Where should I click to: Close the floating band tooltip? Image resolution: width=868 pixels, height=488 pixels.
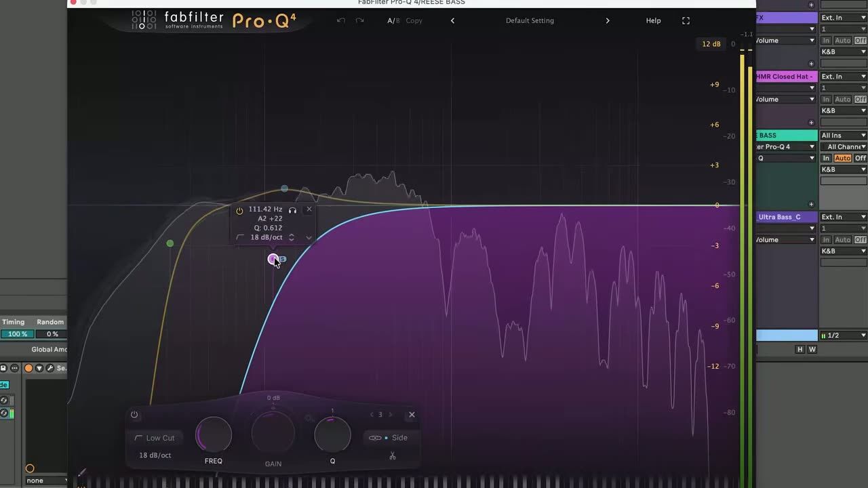click(309, 209)
